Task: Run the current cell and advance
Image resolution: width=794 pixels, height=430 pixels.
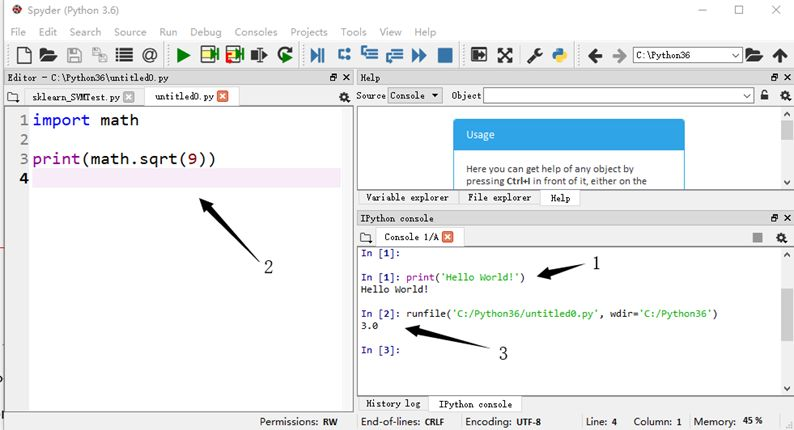Action: click(234, 55)
